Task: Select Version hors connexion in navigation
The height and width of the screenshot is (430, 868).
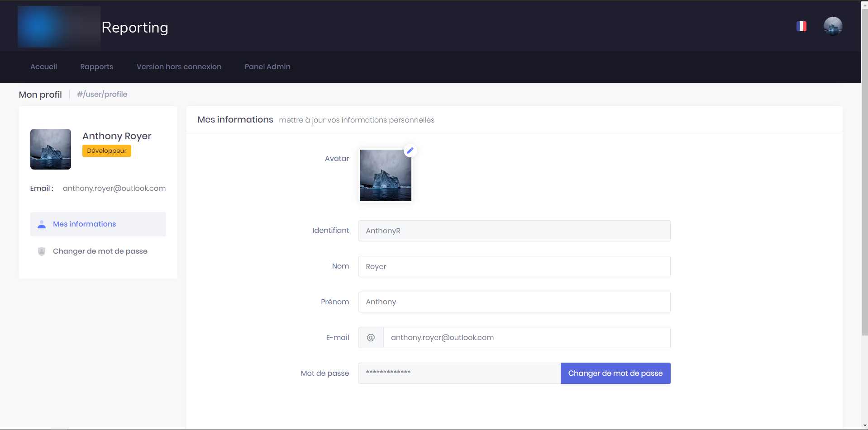Action: pos(179,67)
